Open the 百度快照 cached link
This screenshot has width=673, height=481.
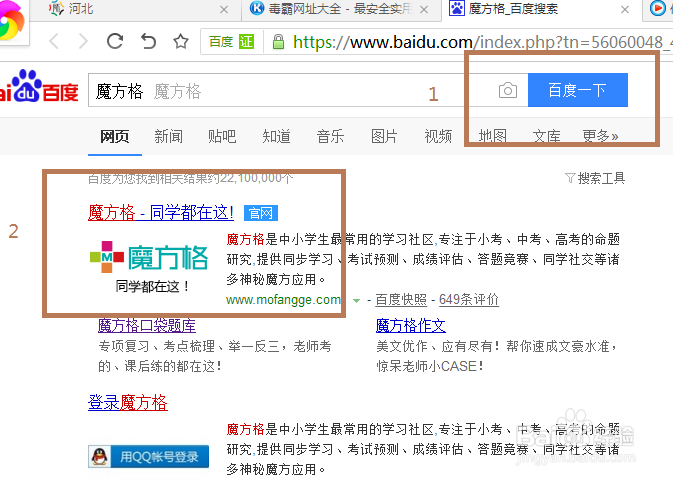pyautogui.click(x=401, y=299)
